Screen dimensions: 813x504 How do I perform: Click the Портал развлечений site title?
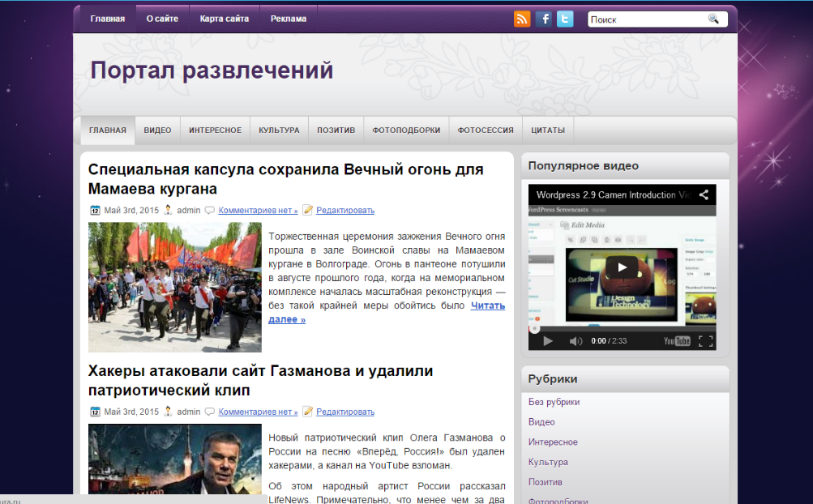(212, 70)
